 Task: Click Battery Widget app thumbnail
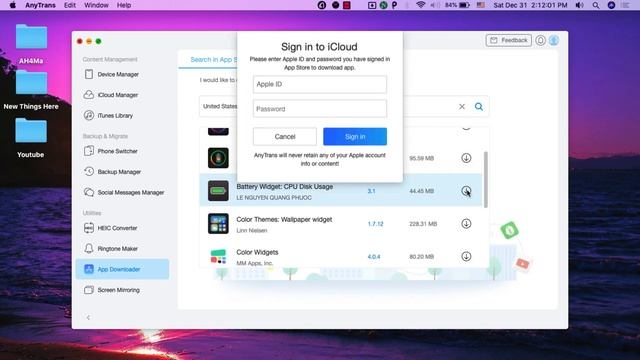point(218,191)
